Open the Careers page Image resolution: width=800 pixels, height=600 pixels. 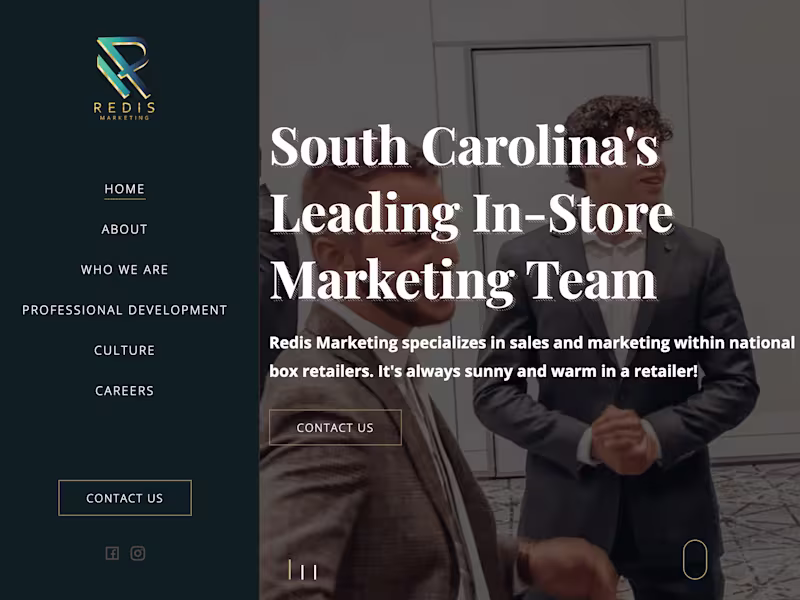coord(124,391)
